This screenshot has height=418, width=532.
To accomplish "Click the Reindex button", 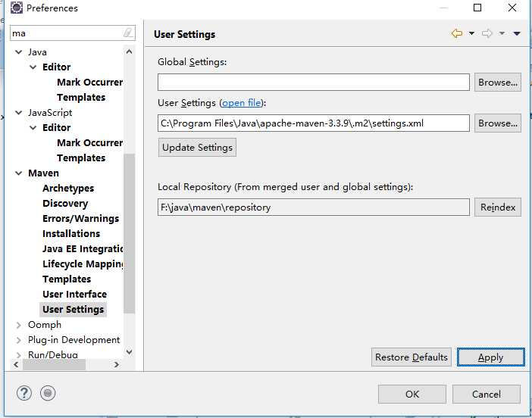I will click(x=498, y=207).
